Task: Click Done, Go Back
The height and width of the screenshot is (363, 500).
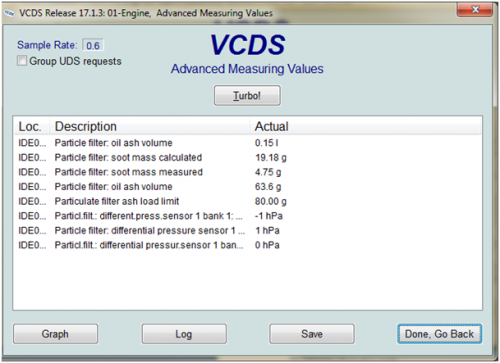Action: pos(439,334)
